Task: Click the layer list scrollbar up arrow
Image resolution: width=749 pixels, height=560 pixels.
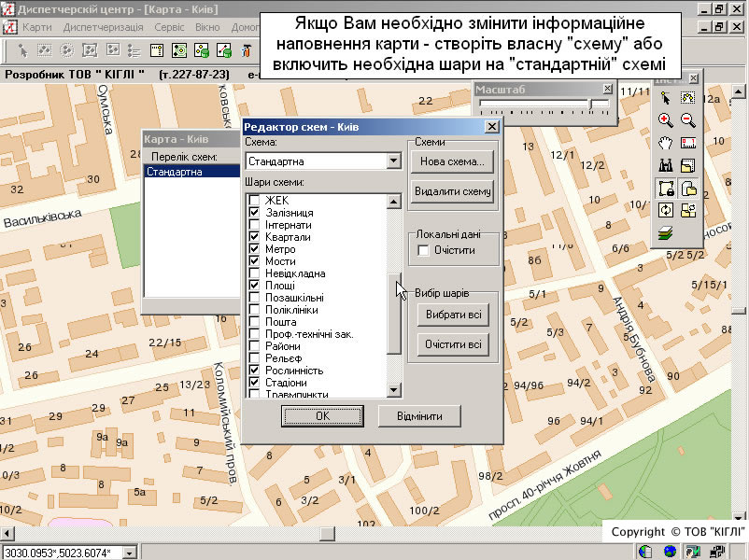Action: 393,202
